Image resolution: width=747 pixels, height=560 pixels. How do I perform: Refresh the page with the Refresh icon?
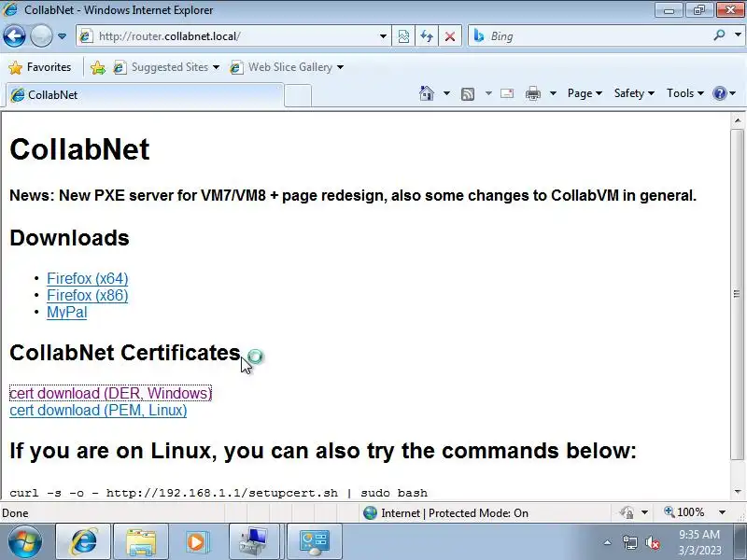coord(427,36)
